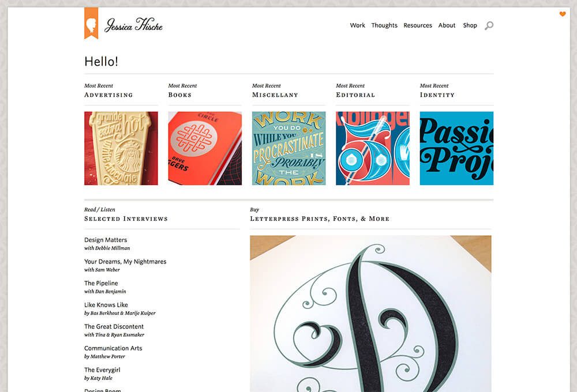577x392 pixels.
Task: Open the Design Matters interview link
Action: (106, 240)
